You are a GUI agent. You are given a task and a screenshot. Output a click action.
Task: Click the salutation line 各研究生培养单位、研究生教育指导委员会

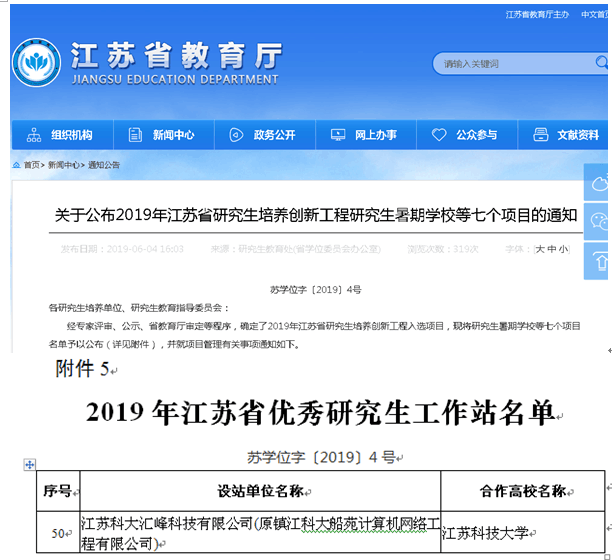coord(139,308)
